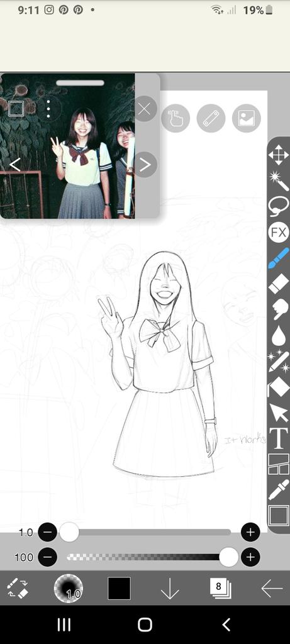
Task: Open Android recent apps button
Action: (x=64, y=625)
